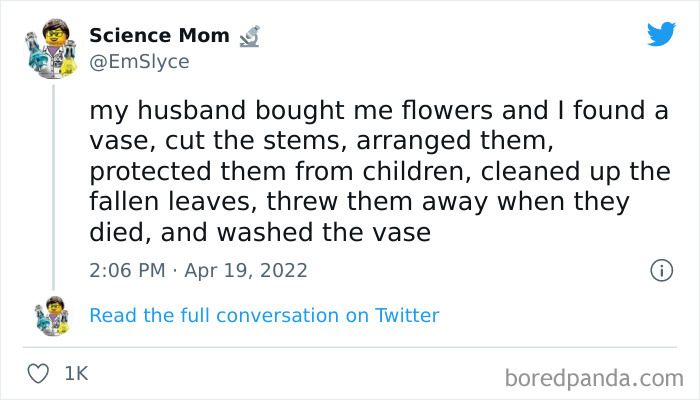This screenshot has width=700, height=400.
Task: Open the info icon beside the timestamp
Action: pos(660,270)
